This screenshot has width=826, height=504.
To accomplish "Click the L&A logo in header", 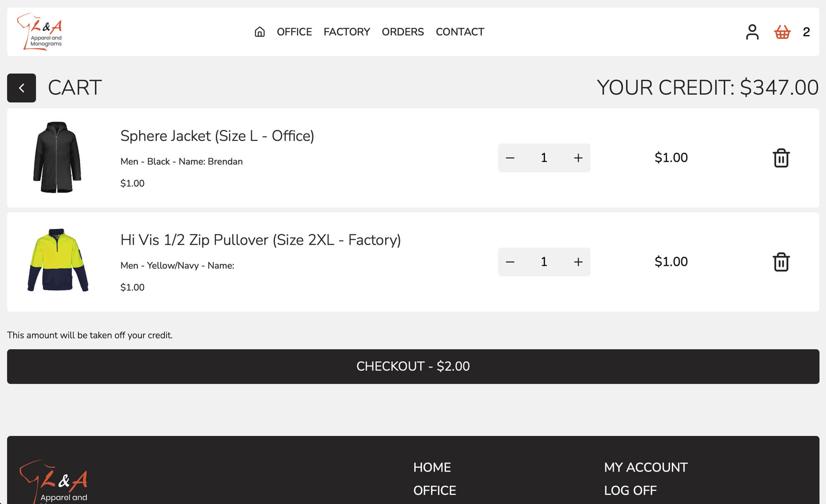I will [x=40, y=32].
